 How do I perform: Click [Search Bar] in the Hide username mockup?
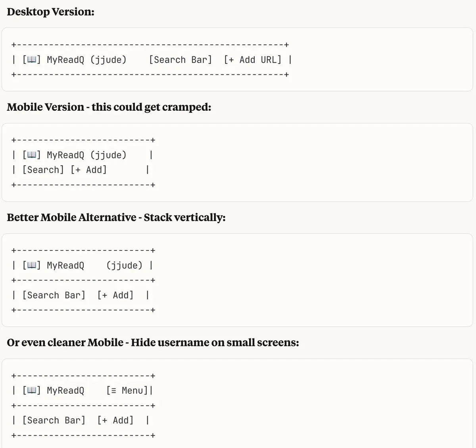click(x=54, y=420)
